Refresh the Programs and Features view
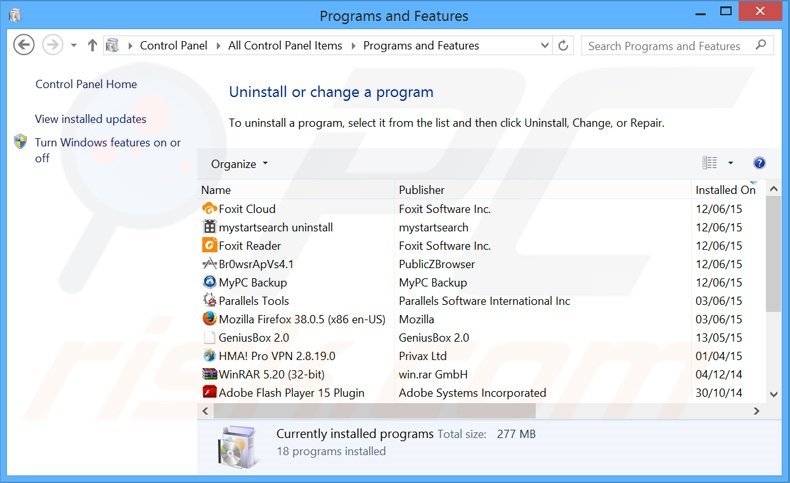This screenshot has height=483, width=790. click(563, 46)
